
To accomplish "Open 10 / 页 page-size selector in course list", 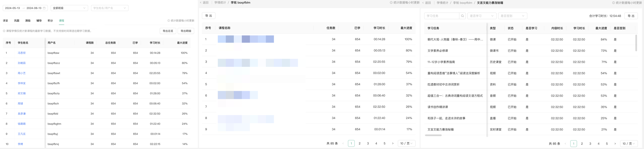I will [x=407, y=143].
